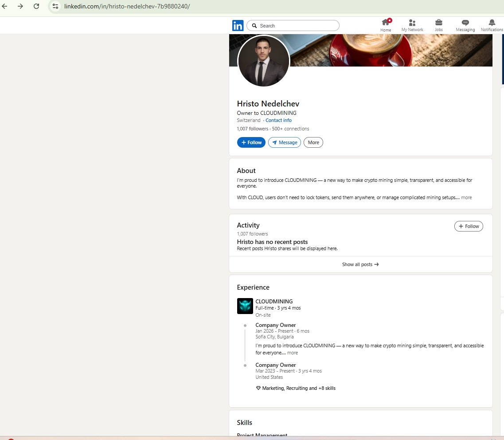Click 'Hristo has no recent posts' text
This screenshot has width=504, height=440.
(272, 242)
